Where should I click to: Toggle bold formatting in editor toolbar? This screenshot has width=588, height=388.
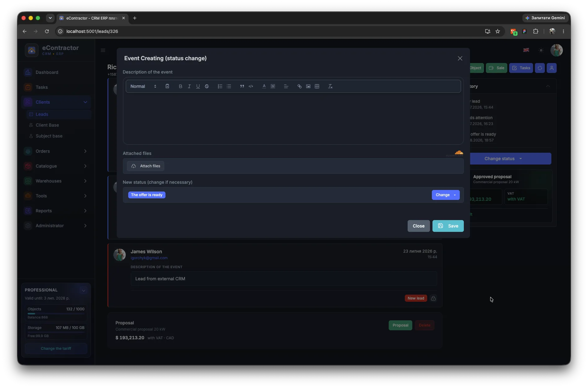[180, 86]
